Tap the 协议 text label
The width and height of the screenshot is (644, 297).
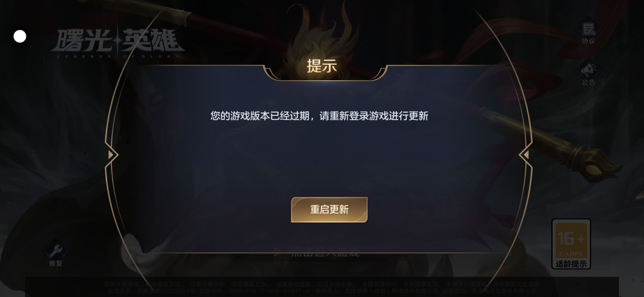coord(588,41)
